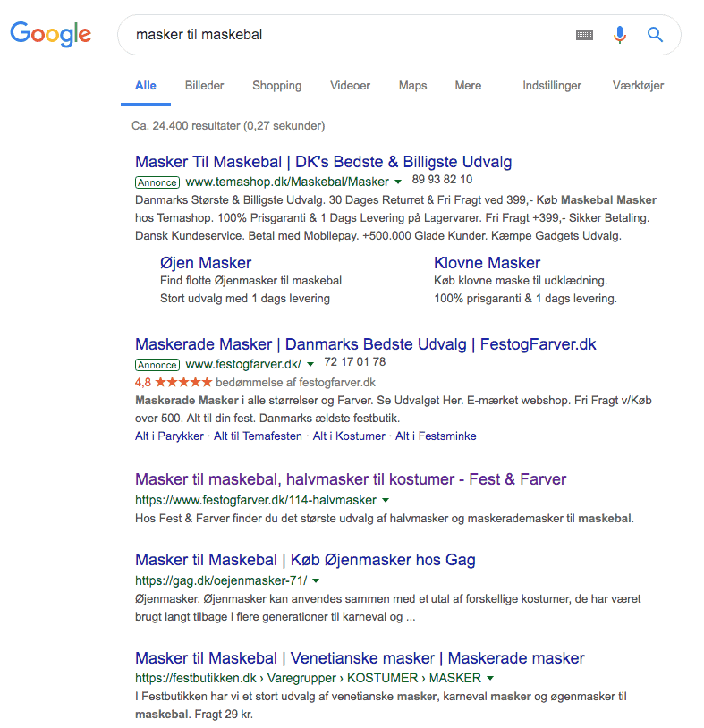Click the 4,8 star rating for festogfarver.dk

[174, 382]
